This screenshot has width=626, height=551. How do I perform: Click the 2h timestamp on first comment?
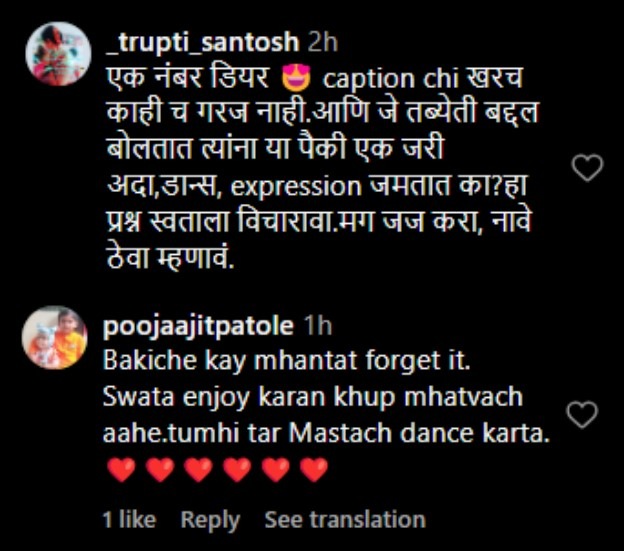[324, 42]
